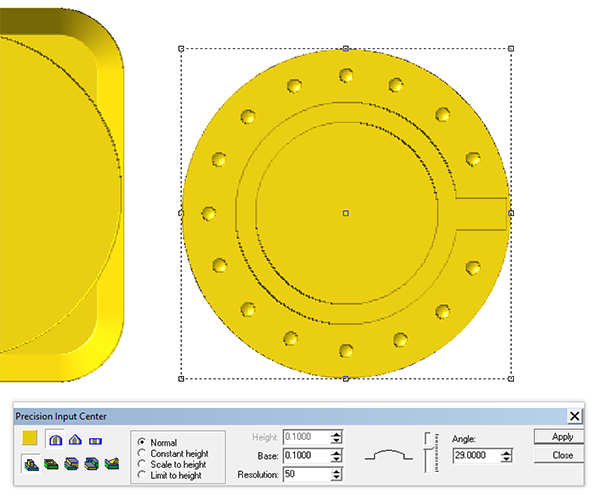Image resolution: width=600 pixels, height=500 pixels.
Task: Select the flat shape profile icon
Action: [x=95, y=441]
